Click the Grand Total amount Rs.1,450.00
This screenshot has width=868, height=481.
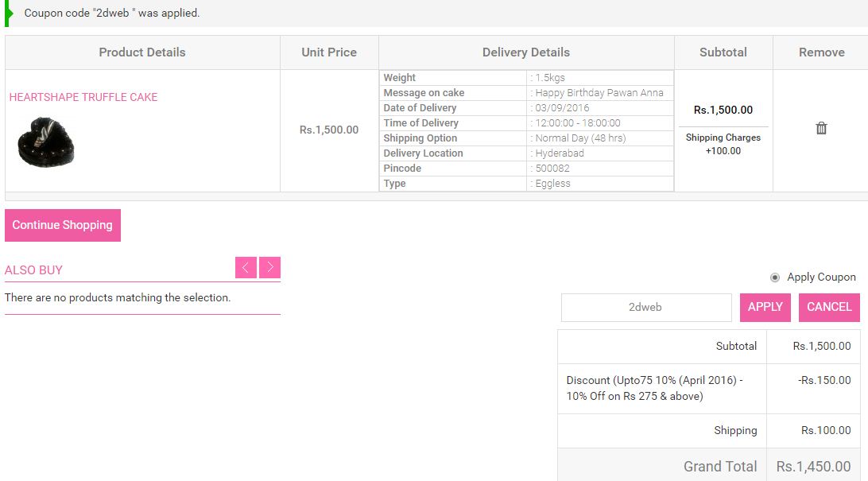coord(813,467)
